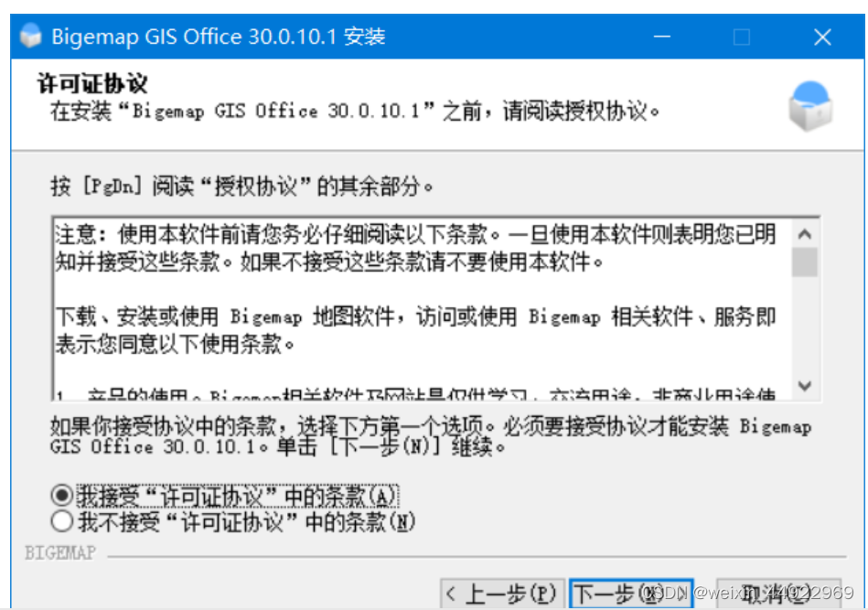Close the Bigemap installer window
Screen dimensions: 868x610
(821, 37)
